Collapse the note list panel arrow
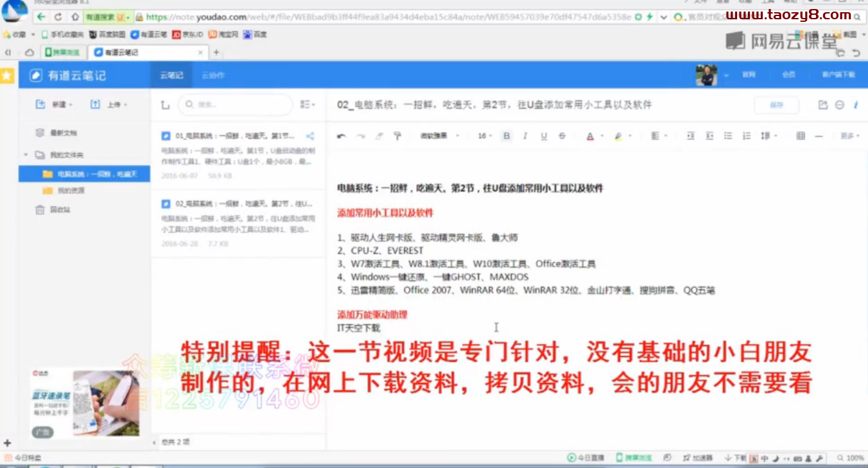This screenshot has width=868, height=468. (154, 442)
